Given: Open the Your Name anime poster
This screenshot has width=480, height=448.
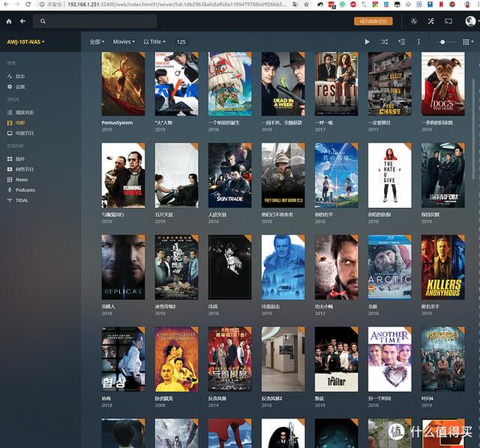Looking at the screenshot, I should [337, 175].
